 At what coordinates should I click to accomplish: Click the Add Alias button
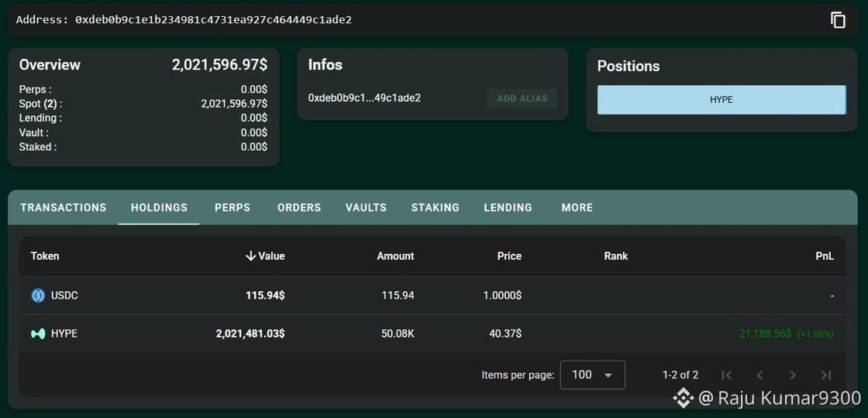click(522, 98)
